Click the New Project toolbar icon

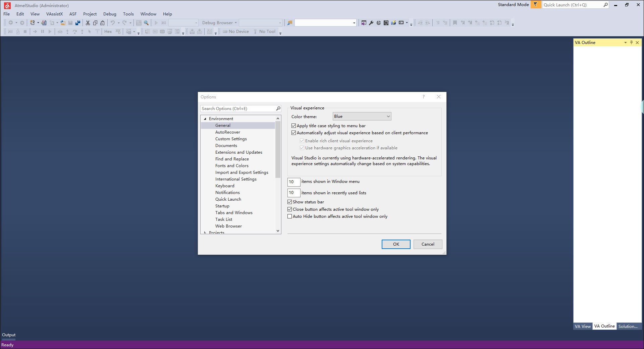pyautogui.click(x=32, y=23)
